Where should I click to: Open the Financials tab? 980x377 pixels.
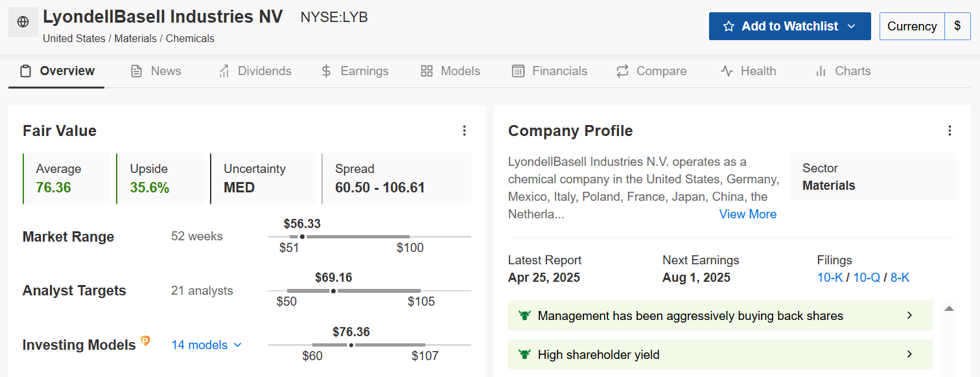click(550, 71)
